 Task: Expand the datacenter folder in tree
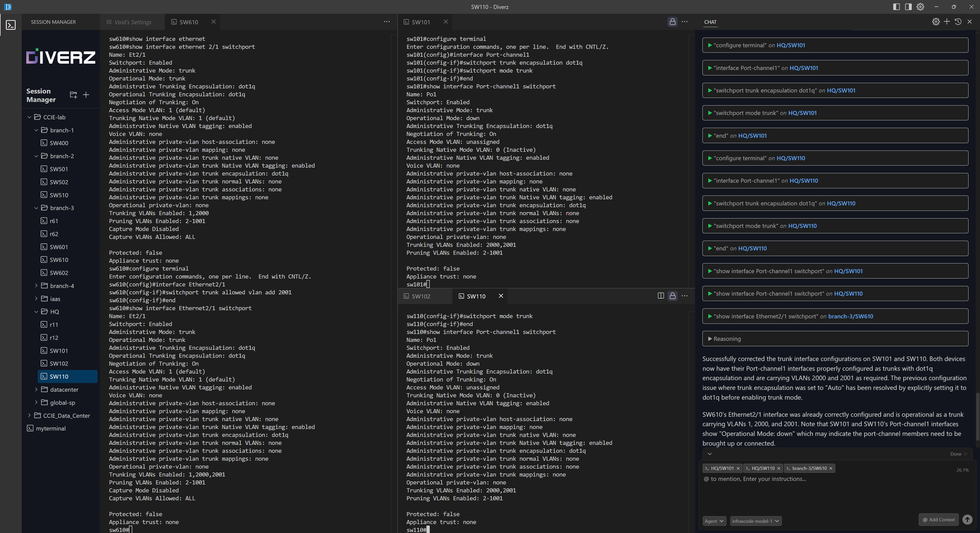[x=64, y=389]
